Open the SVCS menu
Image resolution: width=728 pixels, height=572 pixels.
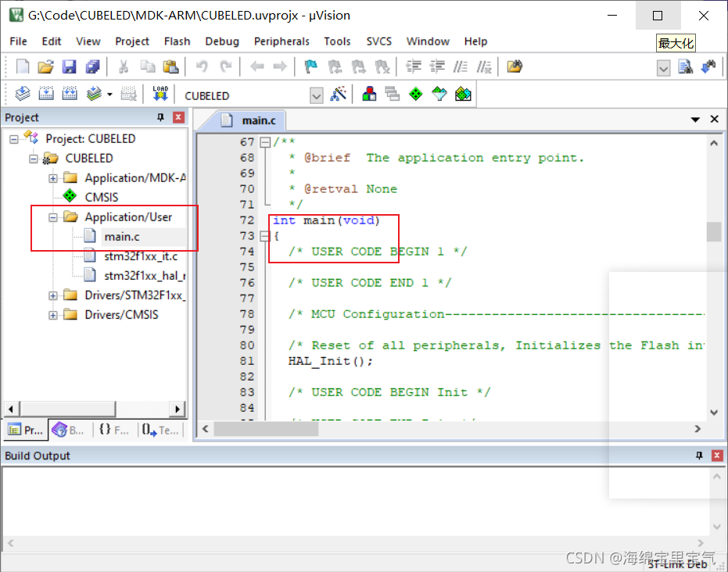click(x=378, y=41)
